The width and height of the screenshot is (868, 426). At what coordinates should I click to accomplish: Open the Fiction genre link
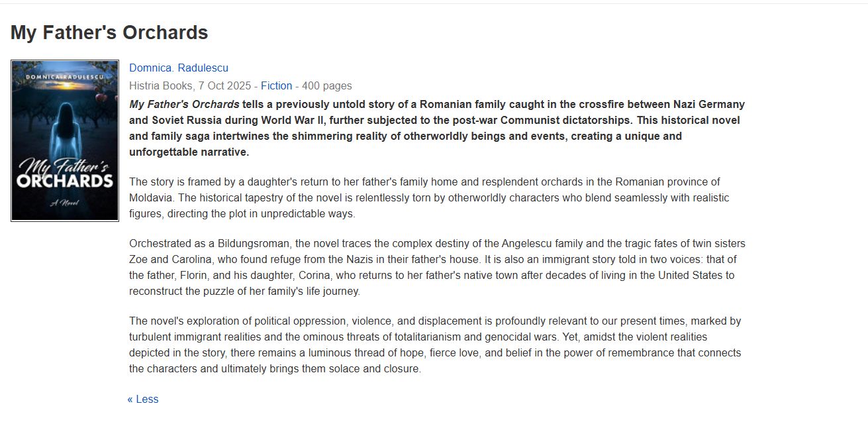point(276,85)
